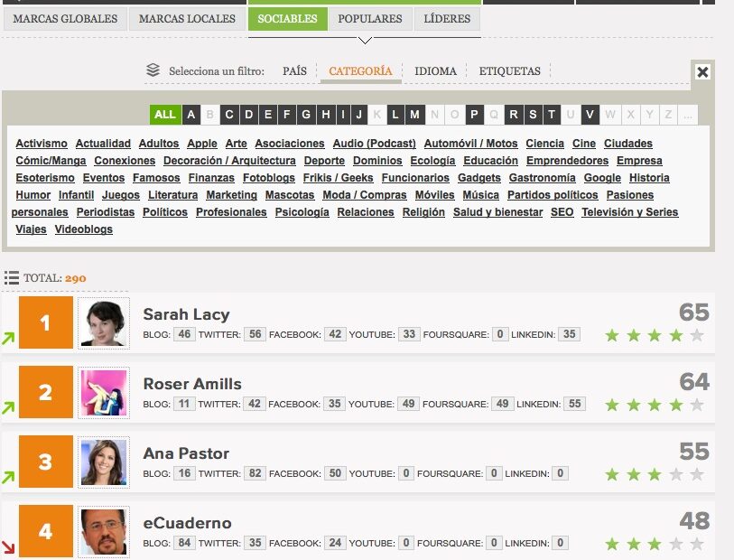Image resolution: width=734 pixels, height=560 pixels.
Task: Filter categories by letter V
Action: tap(590, 115)
